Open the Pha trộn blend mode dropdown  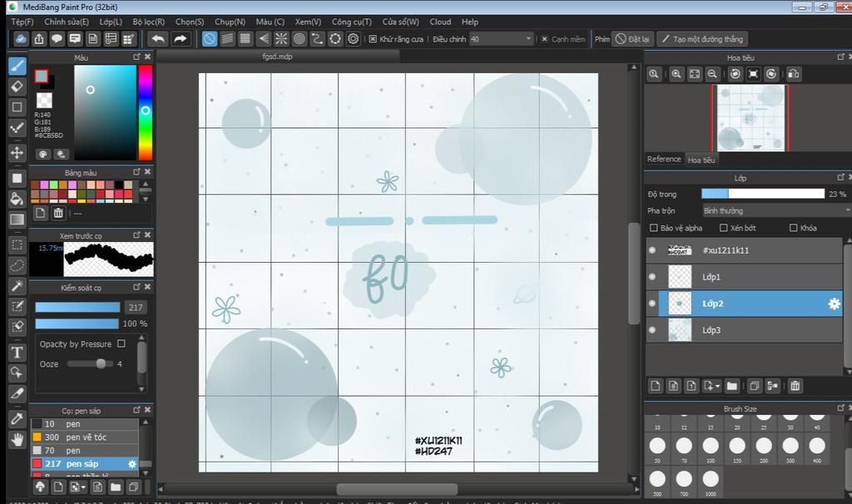(x=776, y=210)
